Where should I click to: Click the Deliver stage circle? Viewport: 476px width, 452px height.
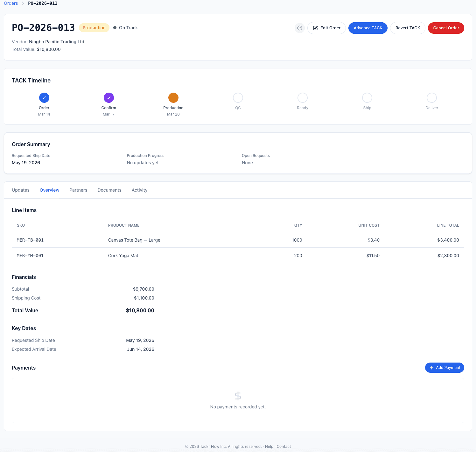pyautogui.click(x=431, y=98)
